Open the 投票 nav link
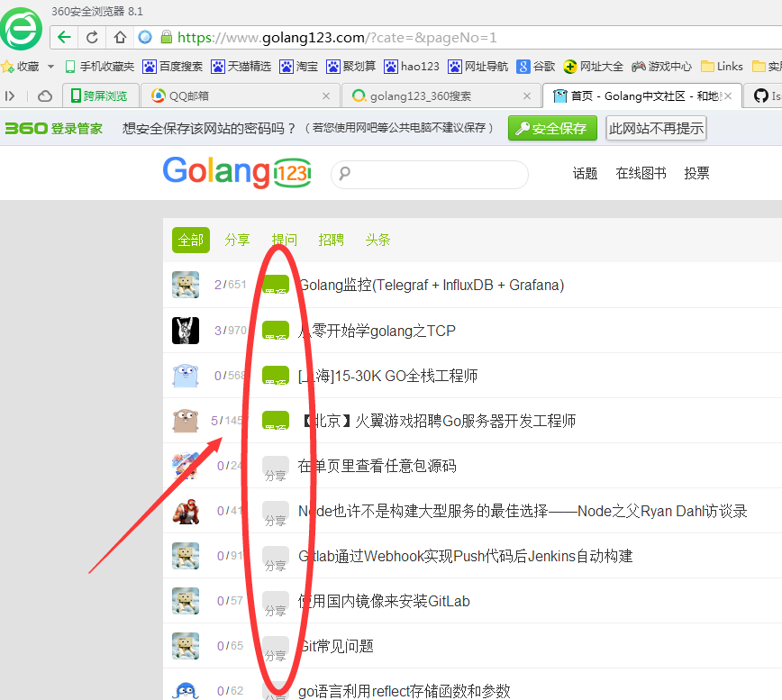Screen dimensions: 782x700 point(696,173)
